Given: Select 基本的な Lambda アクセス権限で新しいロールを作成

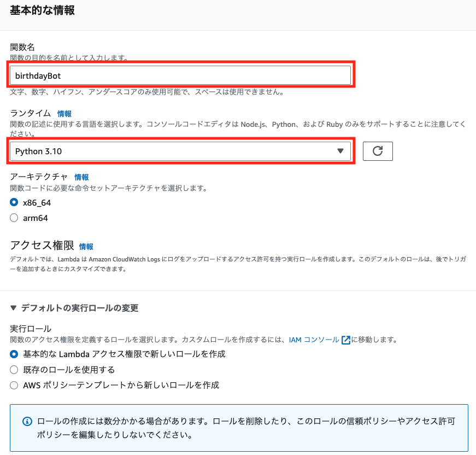Looking at the screenshot, I should pyautogui.click(x=13, y=354).
